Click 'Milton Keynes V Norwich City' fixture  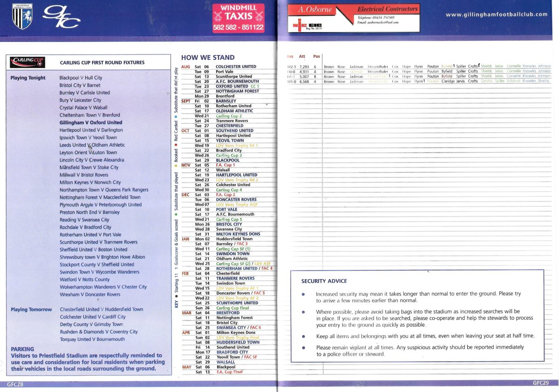(x=90, y=182)
